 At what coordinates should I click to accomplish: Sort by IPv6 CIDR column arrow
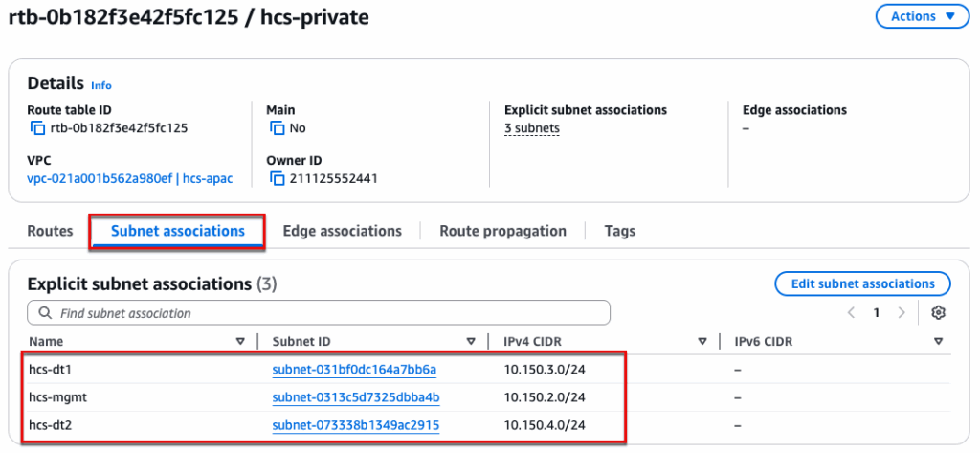click(x=937, y=342)
